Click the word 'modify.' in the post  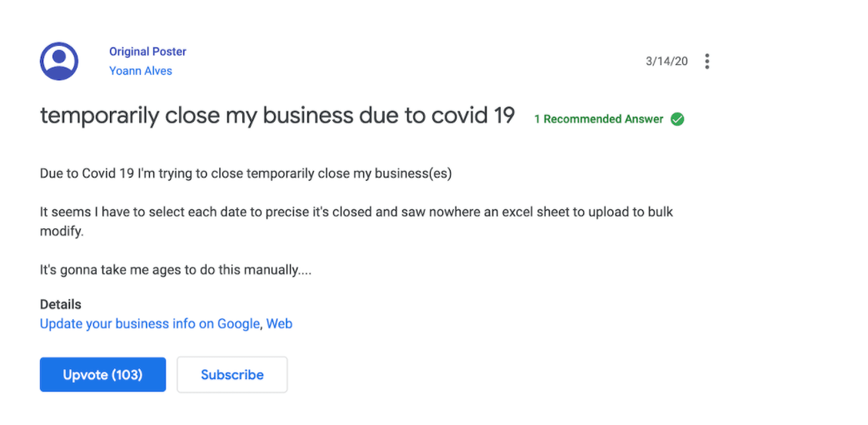[62, 230]
